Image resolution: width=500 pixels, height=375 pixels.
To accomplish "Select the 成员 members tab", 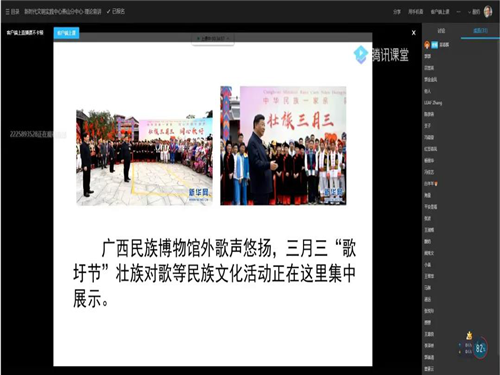I will (x=480, y=31).
